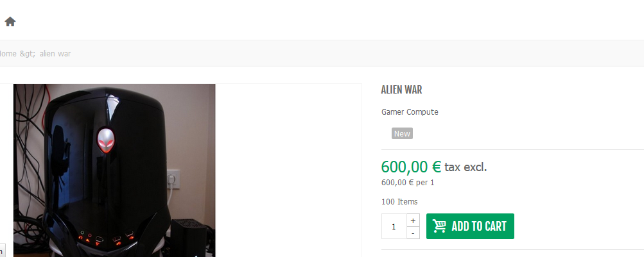Follow the Home breadcrumb link
The height and width of the screenshot is (257, 644).
click(8, 54)
